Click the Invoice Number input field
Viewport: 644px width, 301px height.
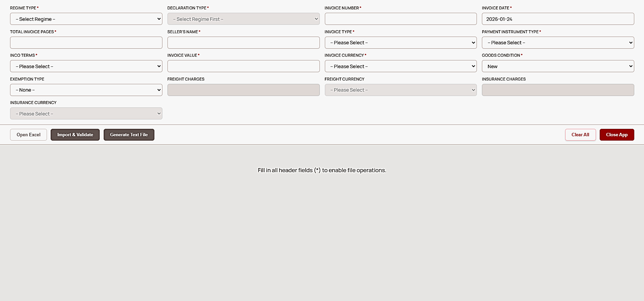(400, 19)
